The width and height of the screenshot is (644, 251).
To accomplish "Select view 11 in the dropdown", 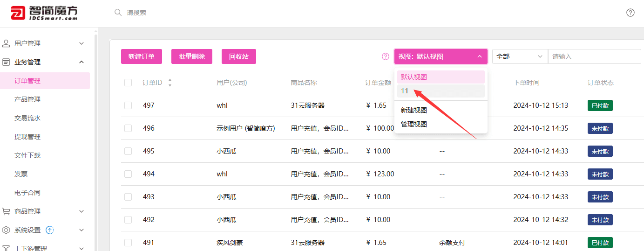I will coord(441,91).
